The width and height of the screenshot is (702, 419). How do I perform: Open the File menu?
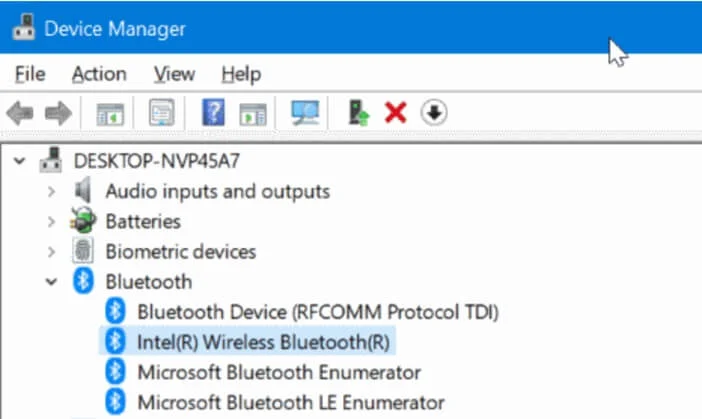click(30, 74)
